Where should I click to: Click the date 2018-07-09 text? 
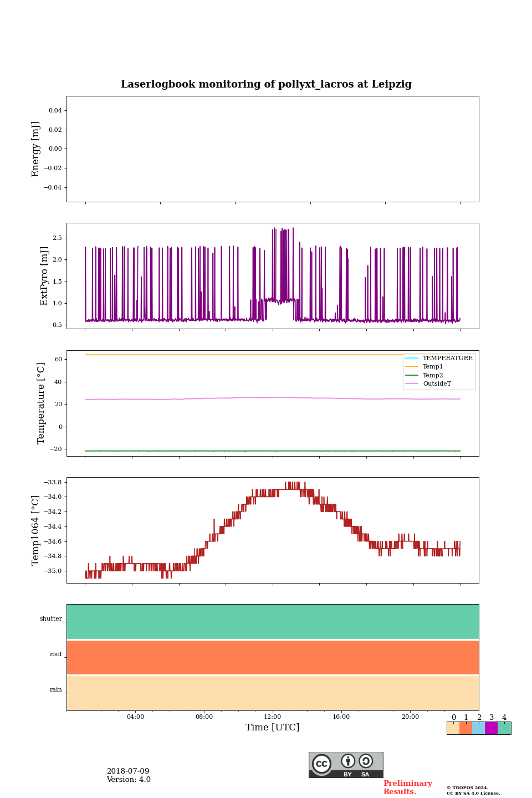pyautogui.click(x=128, y=771)
